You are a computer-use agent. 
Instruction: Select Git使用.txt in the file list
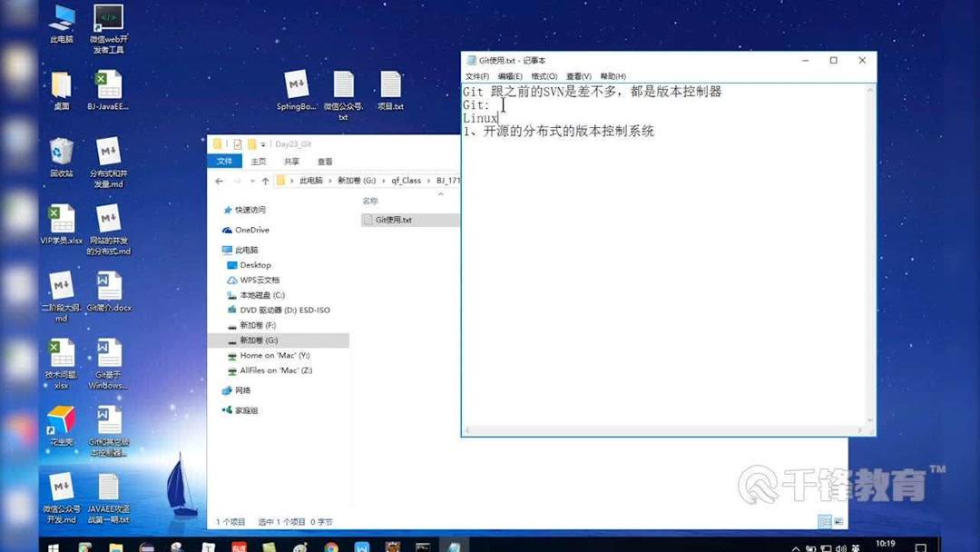coord(392,219)
